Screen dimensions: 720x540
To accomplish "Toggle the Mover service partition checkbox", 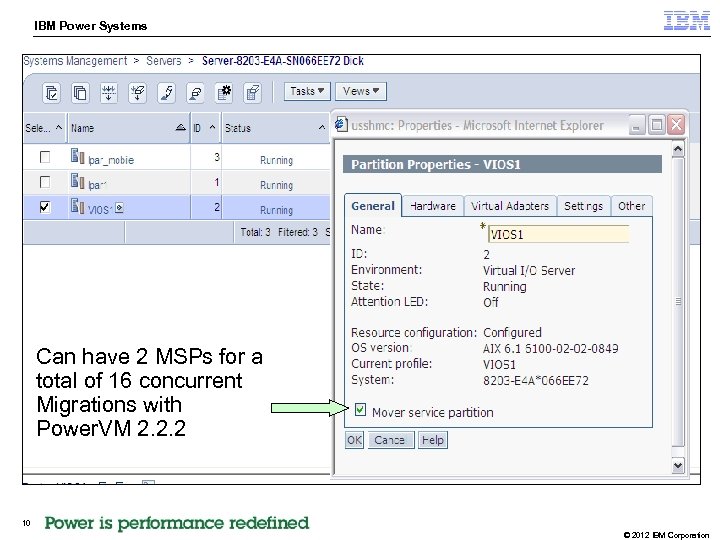I will click(x=360, y=410).
